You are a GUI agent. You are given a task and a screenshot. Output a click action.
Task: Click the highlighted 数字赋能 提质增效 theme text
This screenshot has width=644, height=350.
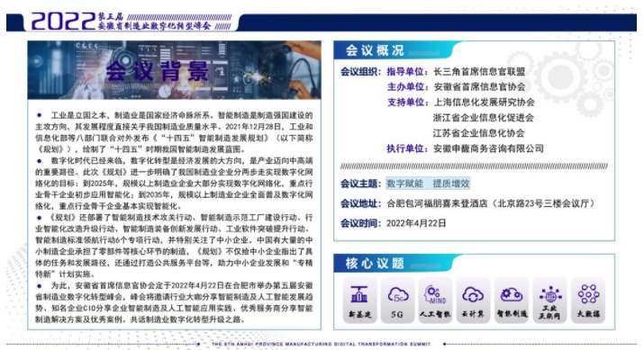pos(428,184)
